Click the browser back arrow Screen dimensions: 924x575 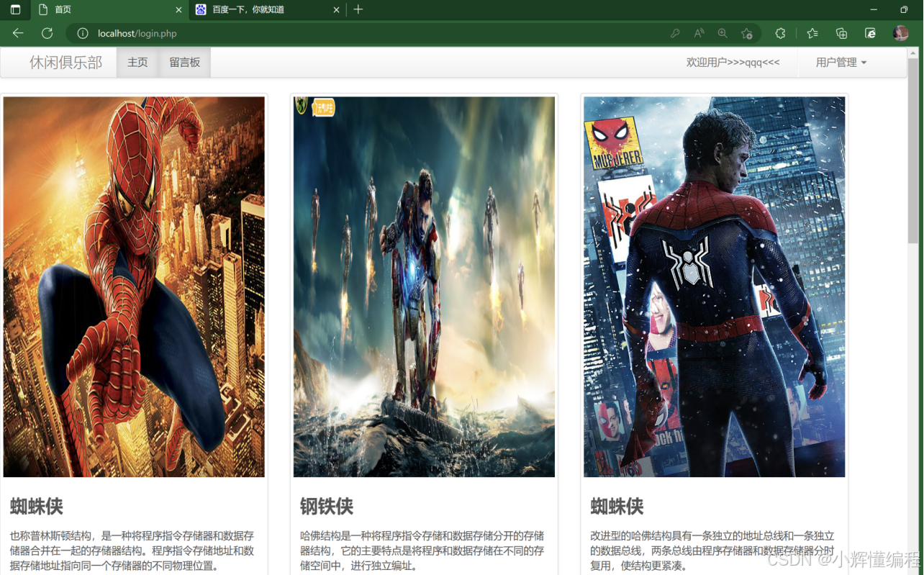coord(18,33)
